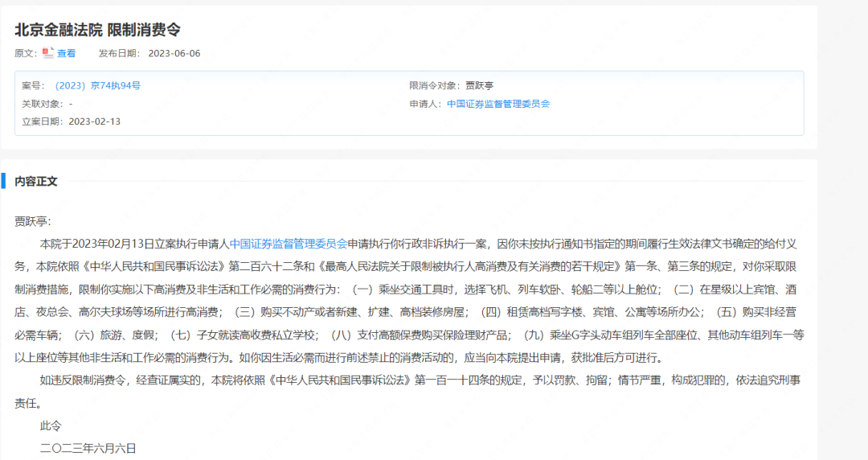Click the 立案日期 value 2023-02-13
This screenshot has height=460, width=868.
[x=95, y=121]
